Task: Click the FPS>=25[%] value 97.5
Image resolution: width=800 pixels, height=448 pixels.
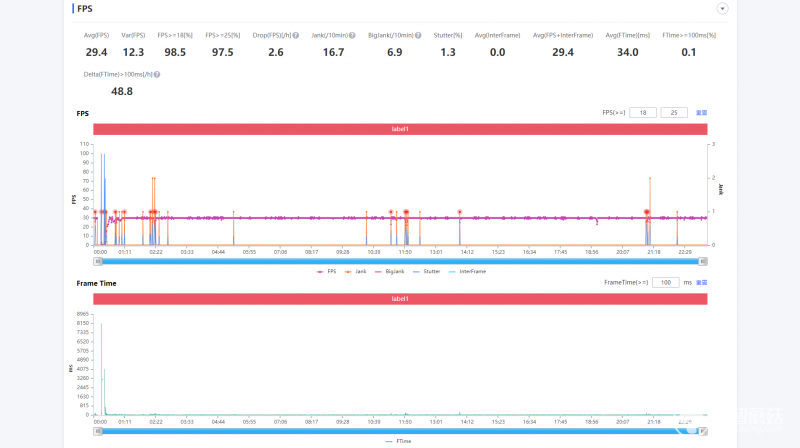Action: coord(222,53)
